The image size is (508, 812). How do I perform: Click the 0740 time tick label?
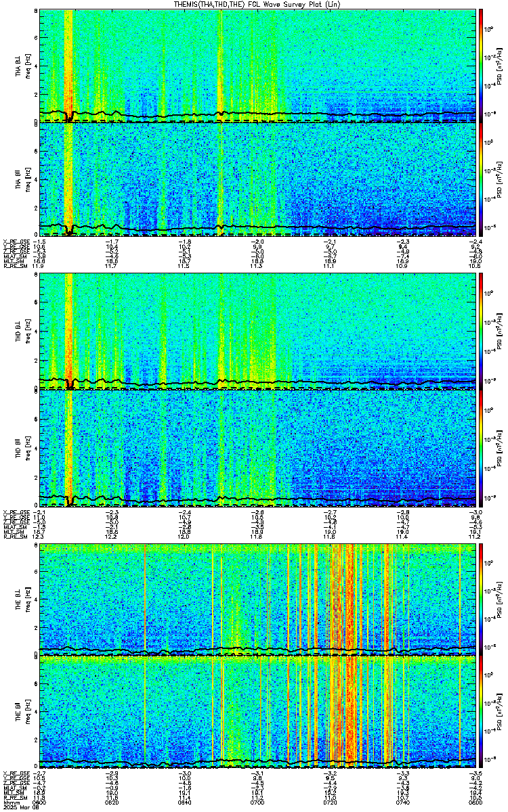tap(402, 803)
